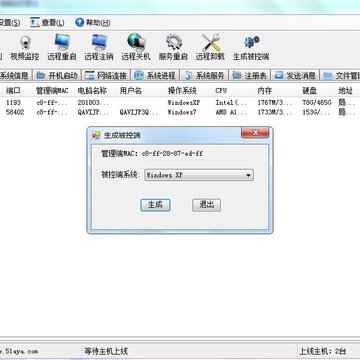Click the 远程关机 remote shutdown icon
The image size is (360, 360).
tap(136, 48)
